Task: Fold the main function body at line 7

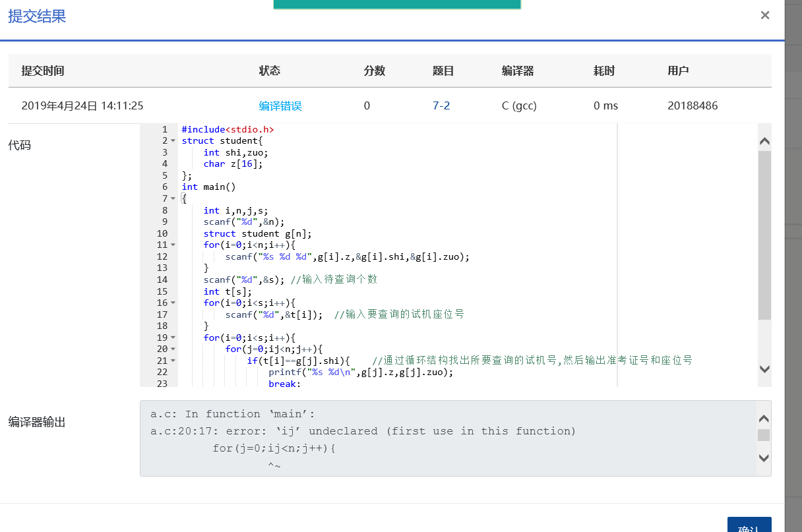Action: [173, 199]
